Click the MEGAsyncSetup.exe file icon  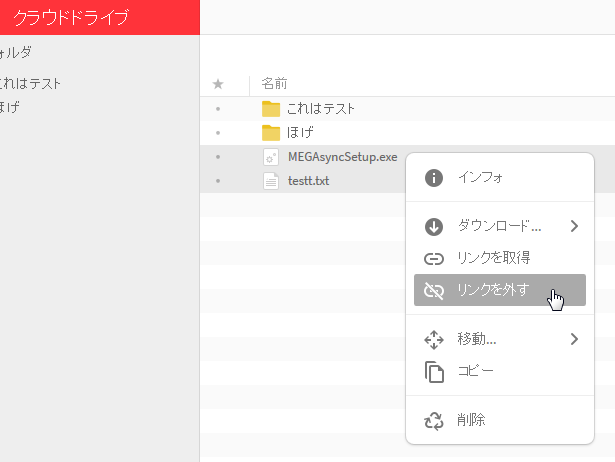(271, 157)
